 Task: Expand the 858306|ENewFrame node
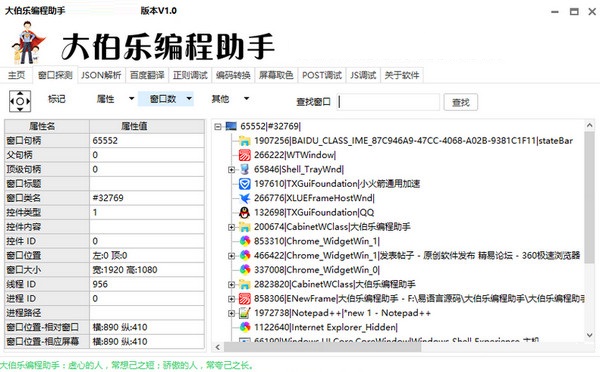tap(232, 299)
